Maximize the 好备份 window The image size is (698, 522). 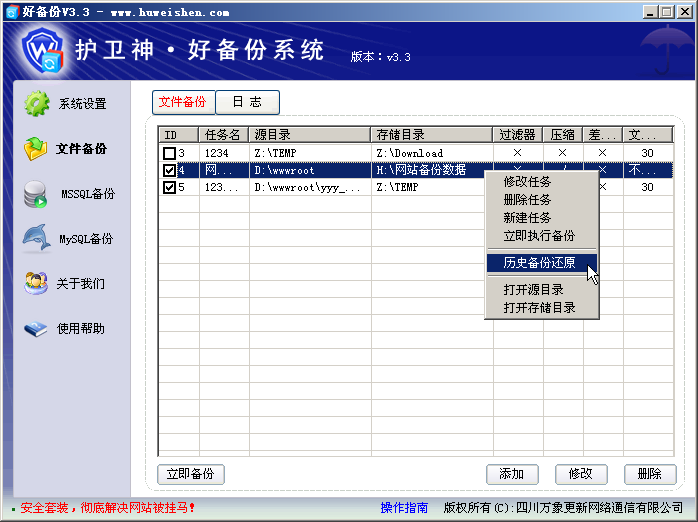[x=667, y=12]
